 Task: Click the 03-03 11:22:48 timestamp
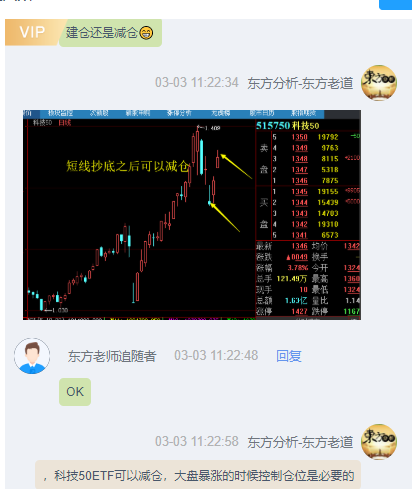pos(216,356)
